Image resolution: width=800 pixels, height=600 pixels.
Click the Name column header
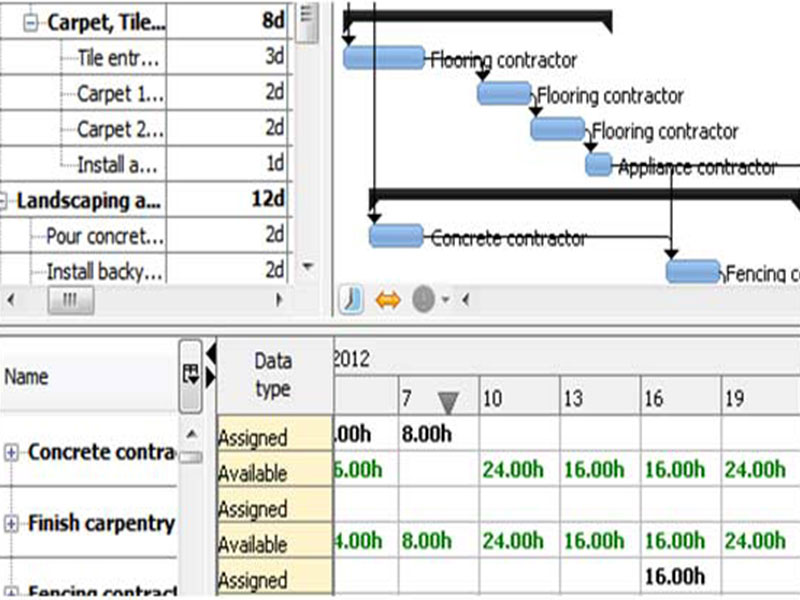coord(89,377)
